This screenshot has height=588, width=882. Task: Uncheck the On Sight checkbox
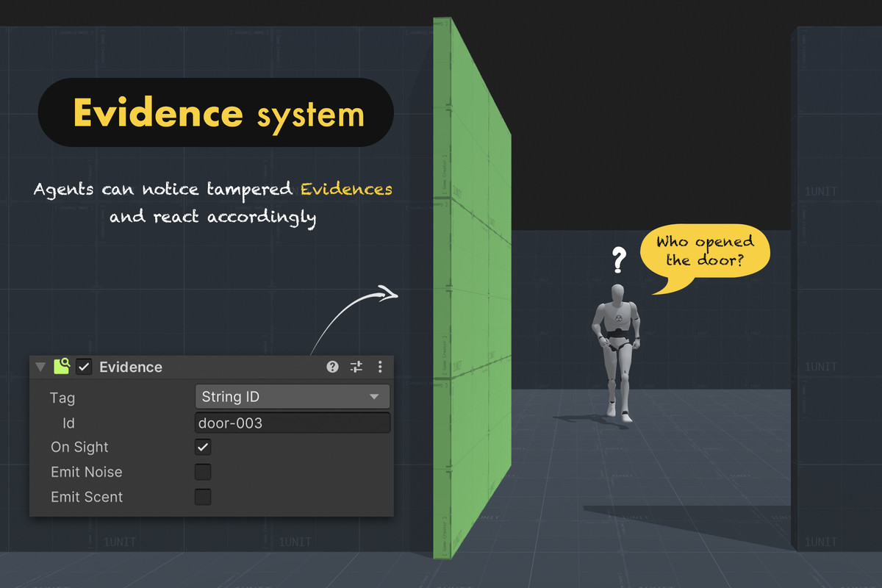203,447
